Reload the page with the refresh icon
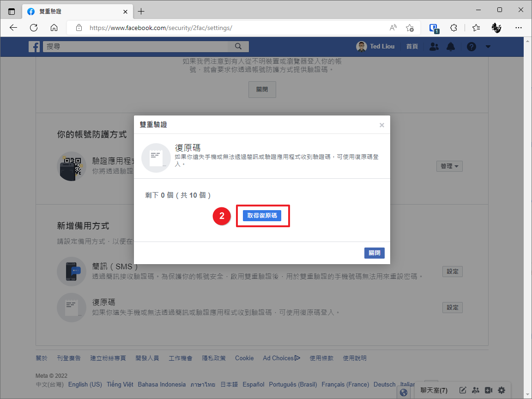Screen dimensions: 532x399 click(34, 28)
